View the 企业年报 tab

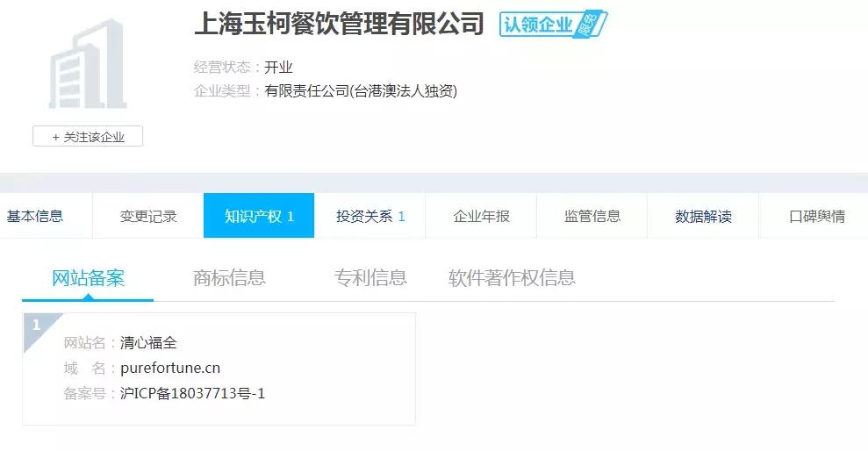coord(481,216)
